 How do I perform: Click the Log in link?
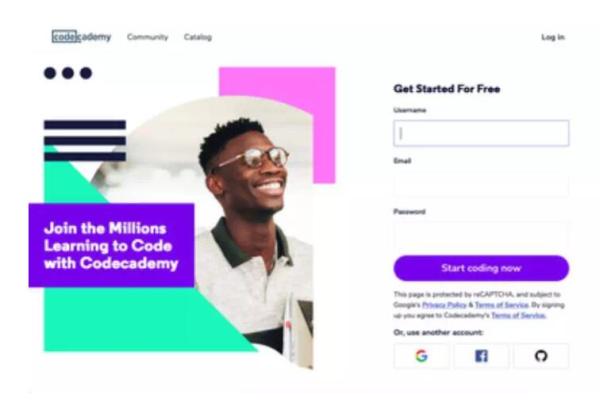coord(553,37)
